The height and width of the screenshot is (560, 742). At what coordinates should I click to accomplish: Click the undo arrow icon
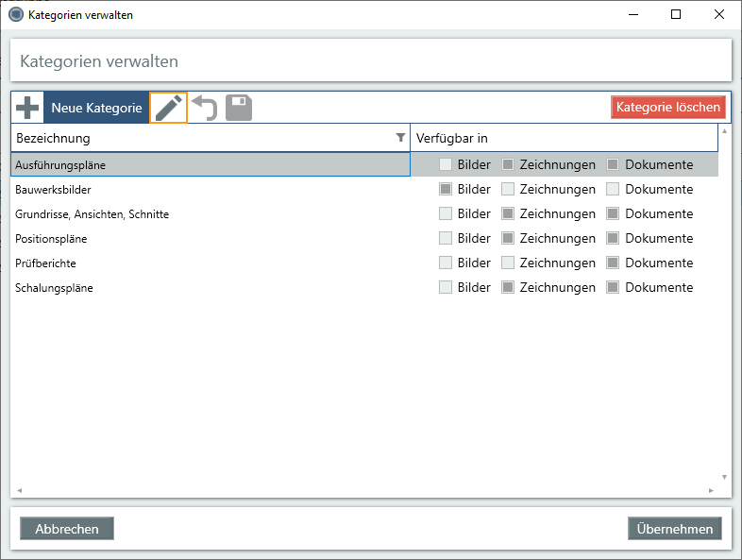point(205,108)
